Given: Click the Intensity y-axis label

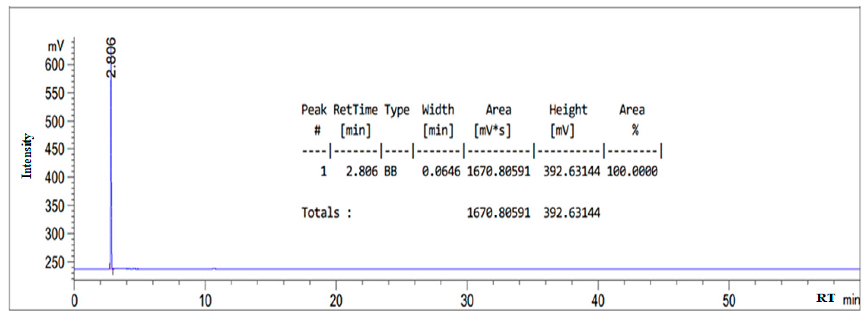Looking at the screenshot, I should point(27,156).
